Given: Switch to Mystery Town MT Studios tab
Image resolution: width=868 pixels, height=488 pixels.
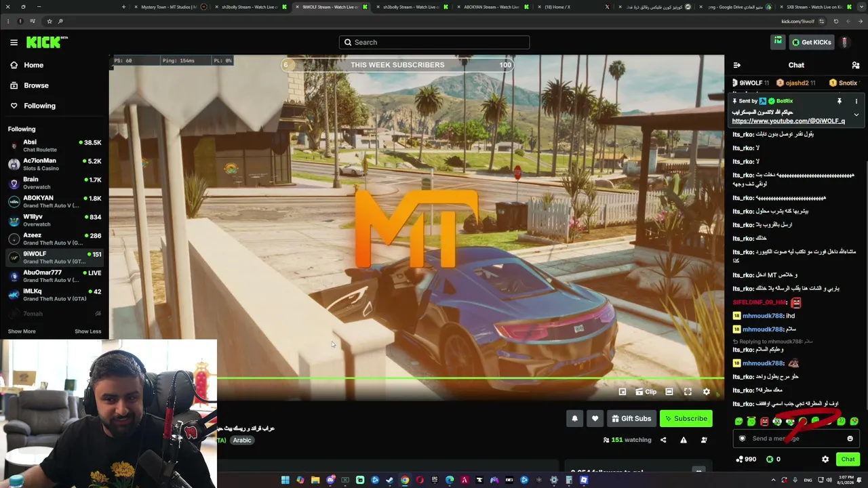Looking at the screenshot, I should pyautogui.click(x=168, y=7).
